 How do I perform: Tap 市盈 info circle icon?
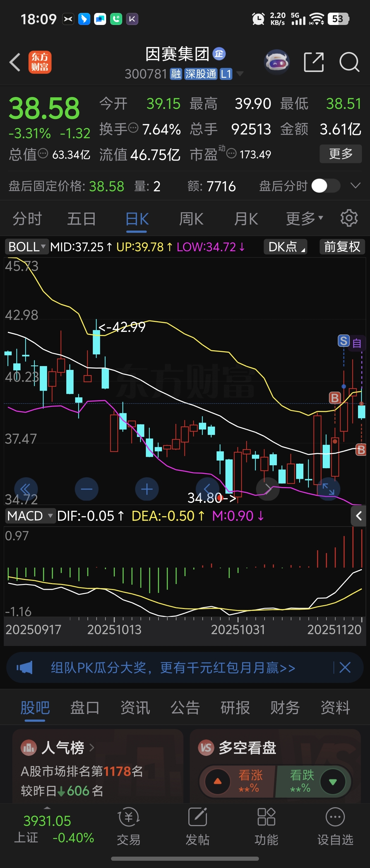tap(231, 154)
